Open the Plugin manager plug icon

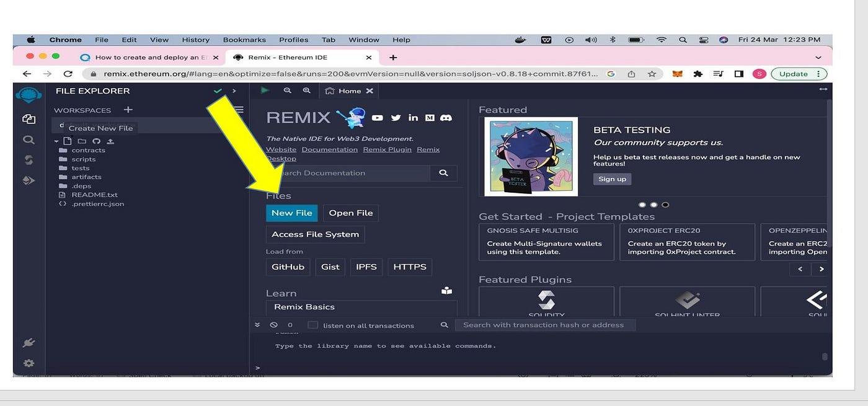[29, 343]
